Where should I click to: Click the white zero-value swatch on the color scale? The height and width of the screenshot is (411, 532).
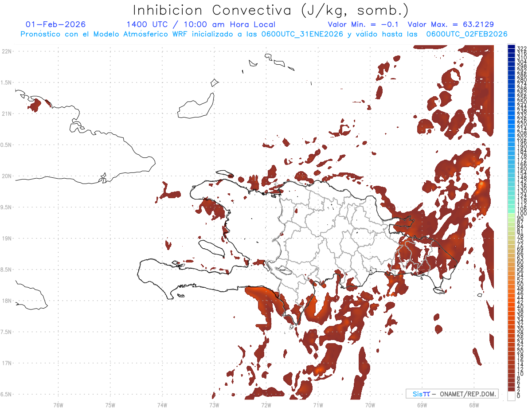(511, 396)
